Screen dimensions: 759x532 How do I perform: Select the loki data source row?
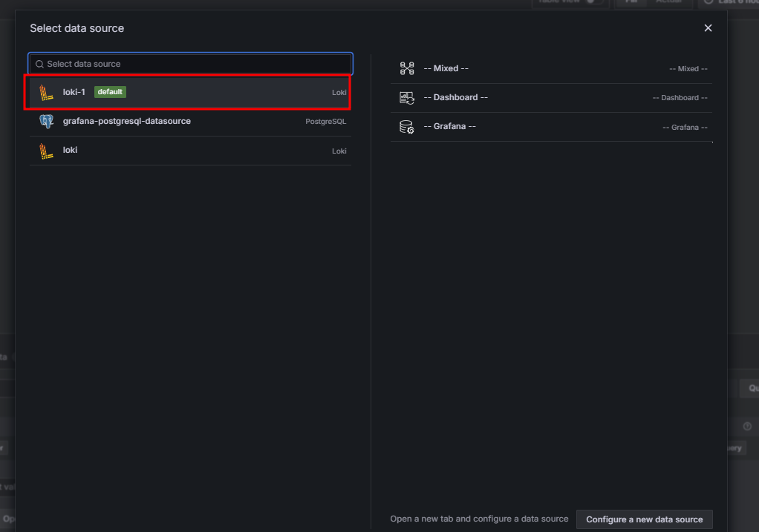190,151
